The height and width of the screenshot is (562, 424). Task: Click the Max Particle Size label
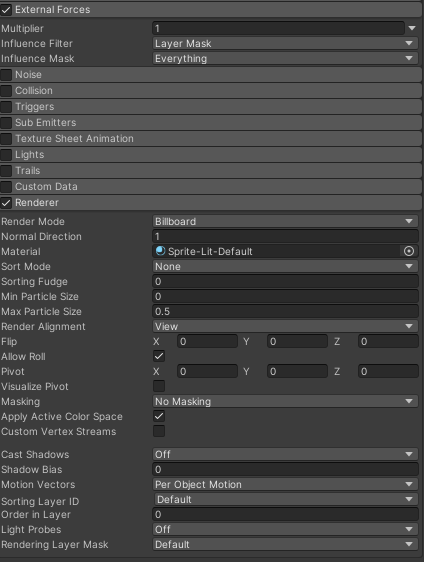(41, 311)
